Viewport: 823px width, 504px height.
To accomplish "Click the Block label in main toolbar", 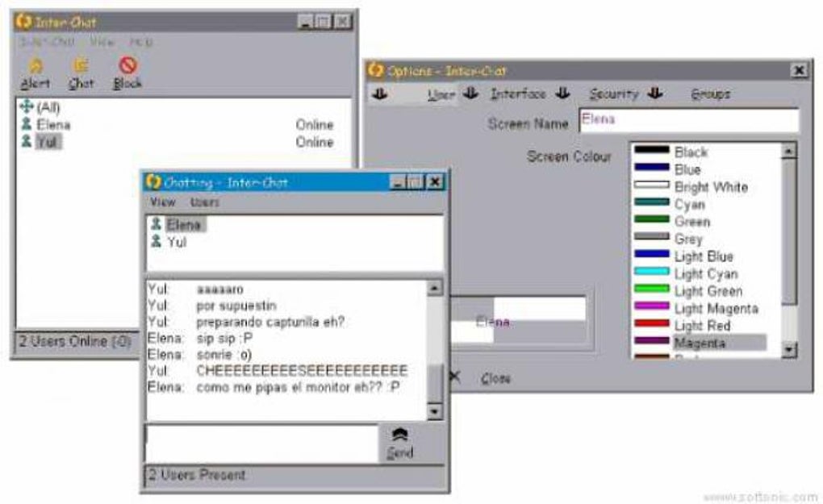I will point(127,83).
